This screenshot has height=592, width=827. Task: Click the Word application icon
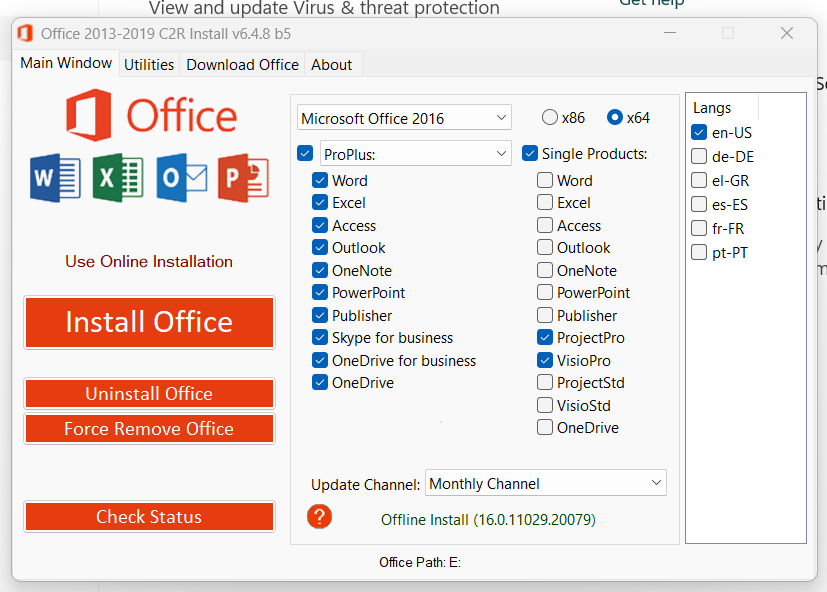click(x=55, y=178)
